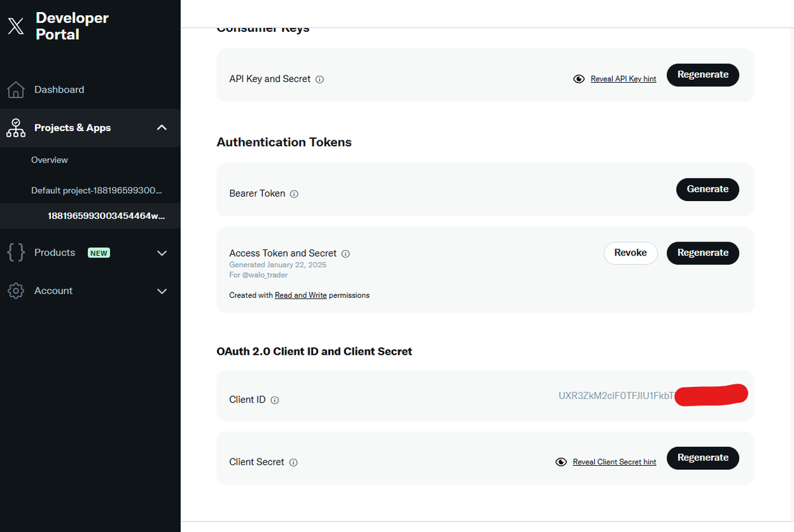Image resolution: width=794 pixels, height=532 pixels.
Task: Click Reveal API Key hint link
Action: click(623, 79)
